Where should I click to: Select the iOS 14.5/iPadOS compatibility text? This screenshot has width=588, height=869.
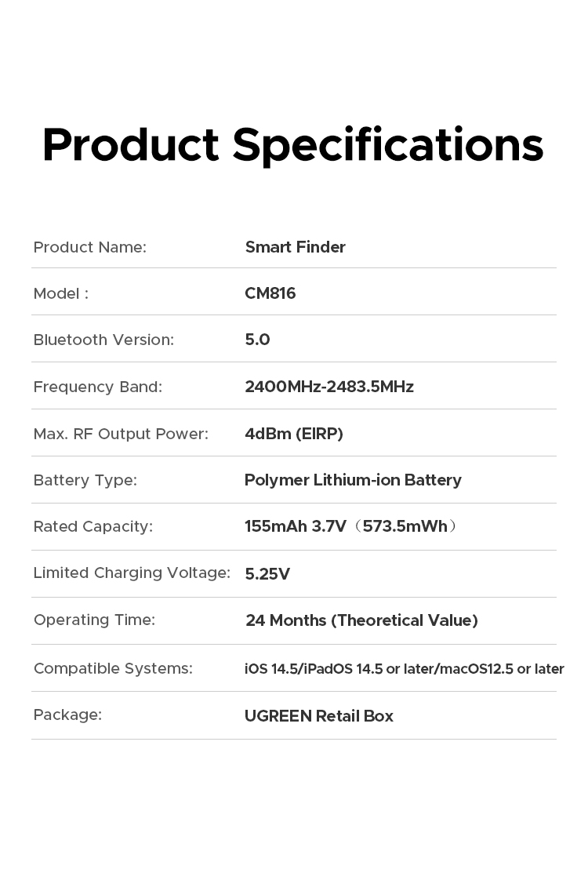click(404, 669)
